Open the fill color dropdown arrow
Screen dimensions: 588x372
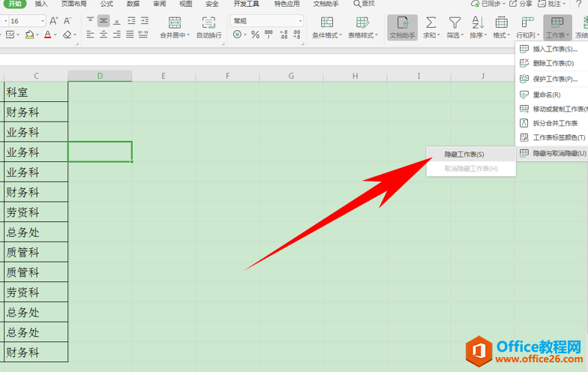tap(37, 34)
